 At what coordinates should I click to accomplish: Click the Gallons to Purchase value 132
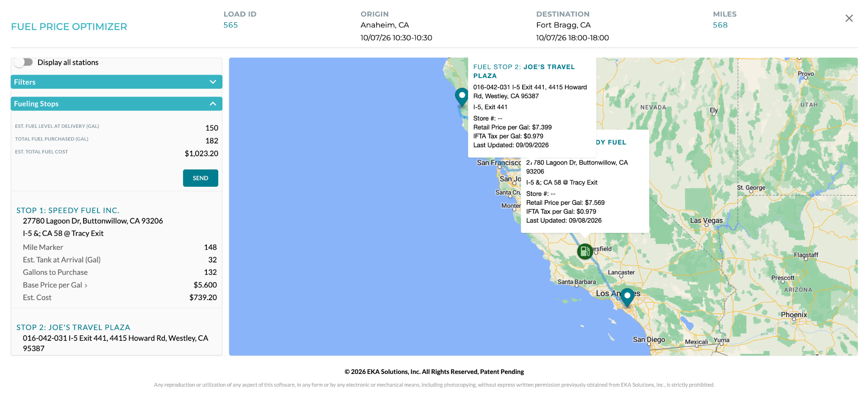click(210, 272)
